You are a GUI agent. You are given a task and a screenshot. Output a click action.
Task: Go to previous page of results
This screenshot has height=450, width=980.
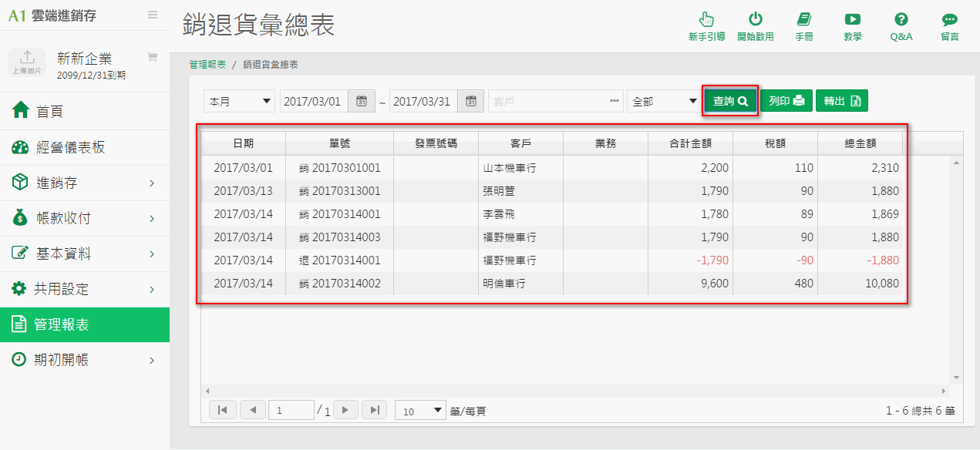point(253,410)
